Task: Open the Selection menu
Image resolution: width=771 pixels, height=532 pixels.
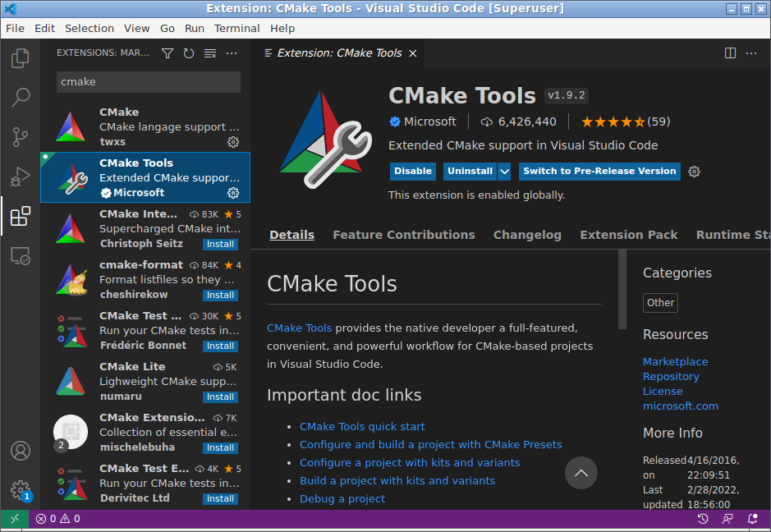Action: (x=89, y=29)
